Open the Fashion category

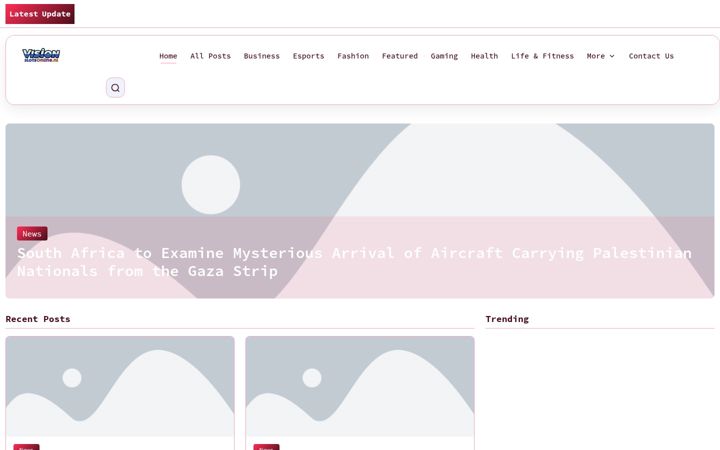(353, 56)
